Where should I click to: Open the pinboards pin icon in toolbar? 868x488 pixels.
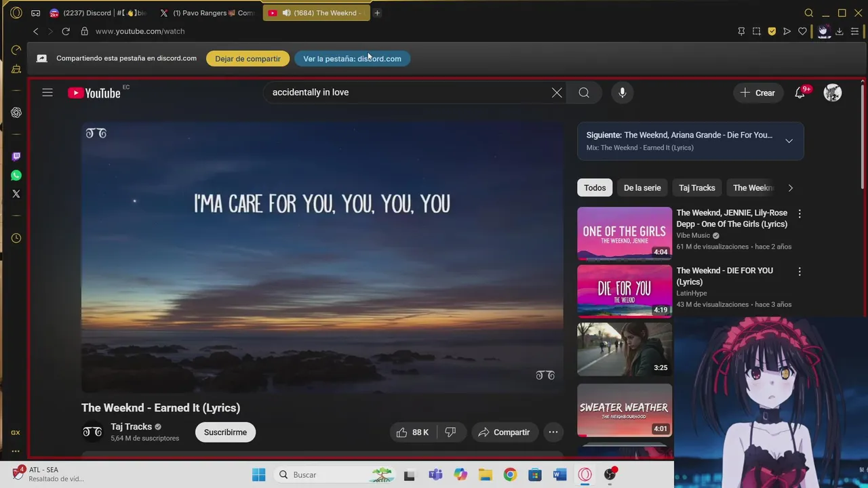pyautogui.click(x=741, y=31)
